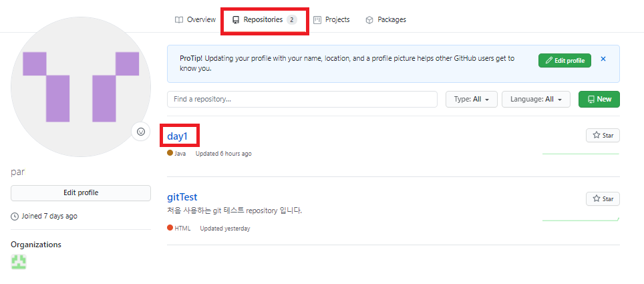Click the repositories count badge '2'
644x284 pixels.
[x=292, y=19]
